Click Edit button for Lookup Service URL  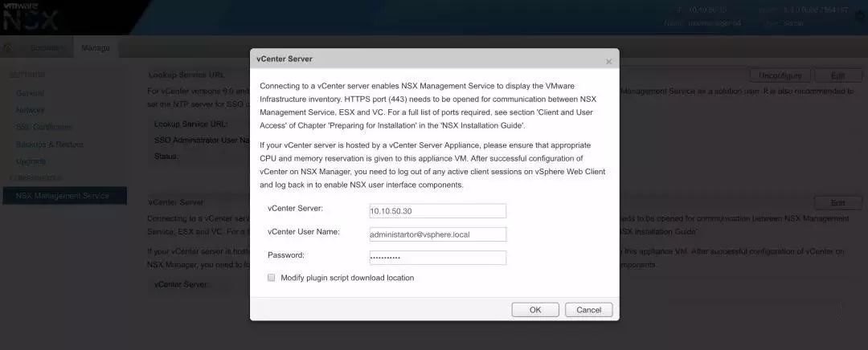(838, 75)
